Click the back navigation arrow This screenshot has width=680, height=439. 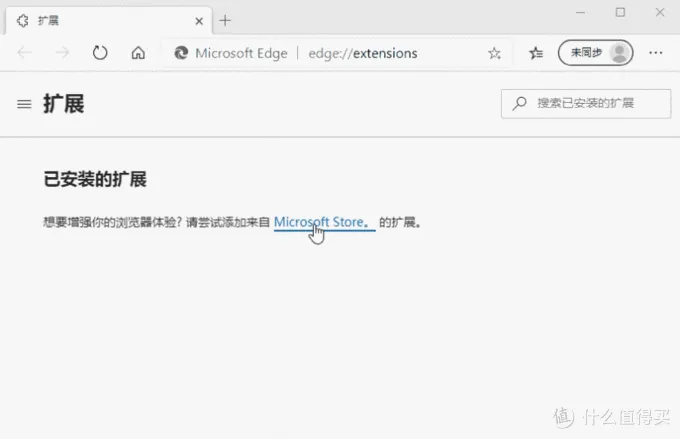coord(25,53)
